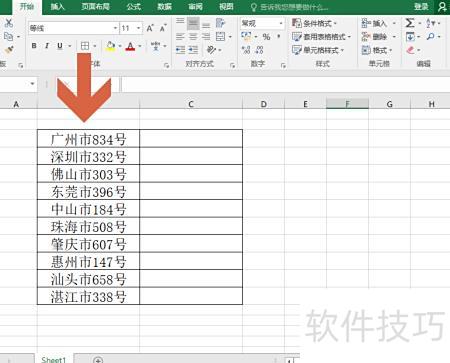Image resolution: width=450 pixels, height=363 pixels.
Task: Add a new sheet with plus button
Action: (98, 360)
